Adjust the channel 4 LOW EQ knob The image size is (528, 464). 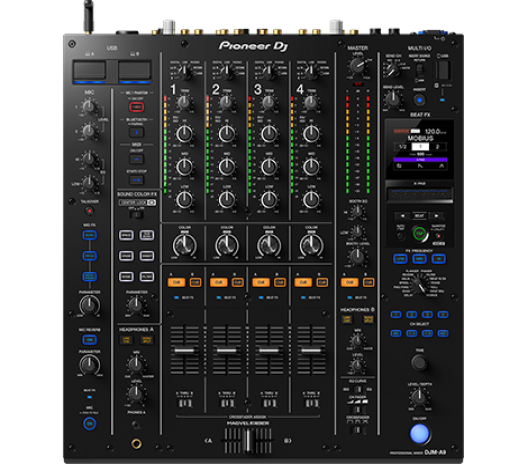point(311,200)
